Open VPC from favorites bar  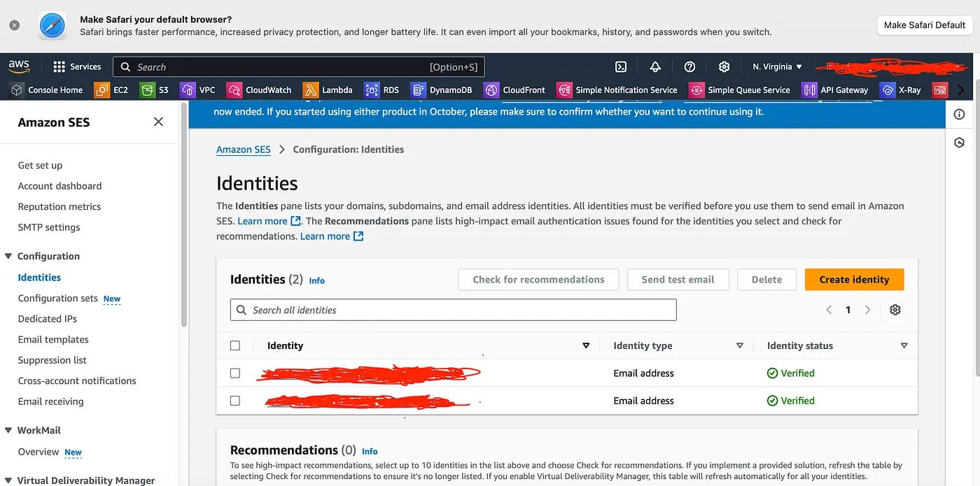[x=198, y=90]
